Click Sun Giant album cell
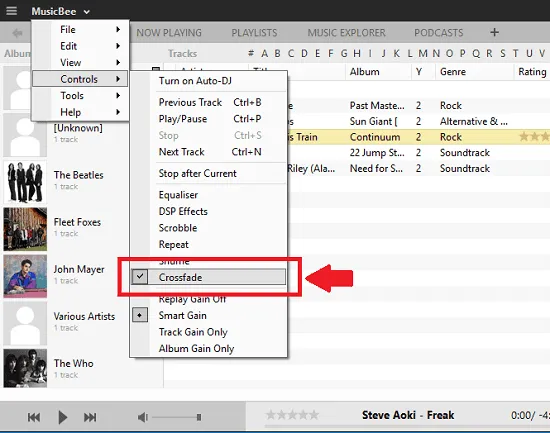This screenshot has height=433, width=550. [373, 121]
